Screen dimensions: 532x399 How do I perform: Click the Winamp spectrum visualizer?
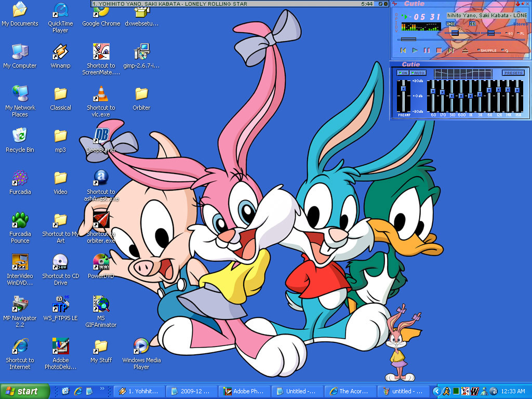[421, 26]
